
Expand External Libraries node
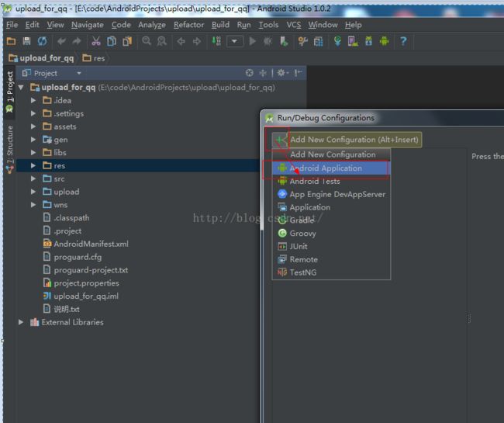coord(21,322)
